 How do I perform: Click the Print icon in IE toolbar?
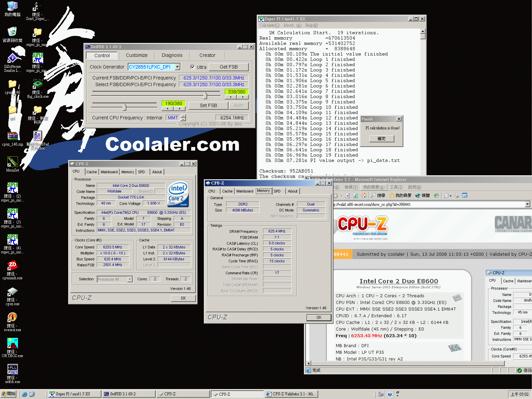[457, 196]
